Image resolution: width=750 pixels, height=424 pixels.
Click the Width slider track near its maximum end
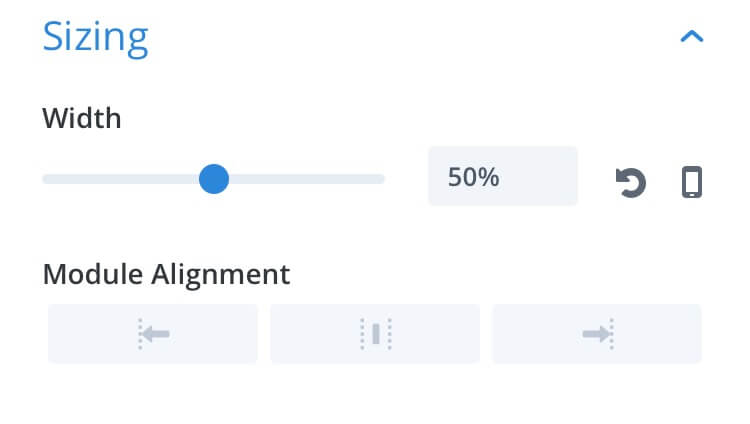[x=375, y=179]
